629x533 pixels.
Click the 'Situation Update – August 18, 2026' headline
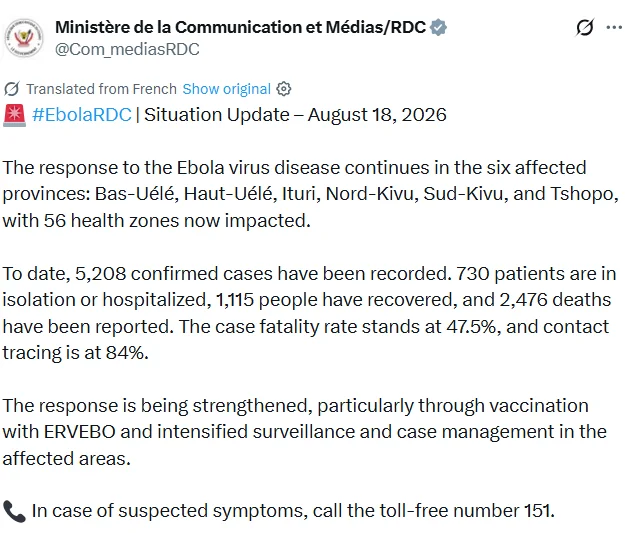click(x=295, y=115)
